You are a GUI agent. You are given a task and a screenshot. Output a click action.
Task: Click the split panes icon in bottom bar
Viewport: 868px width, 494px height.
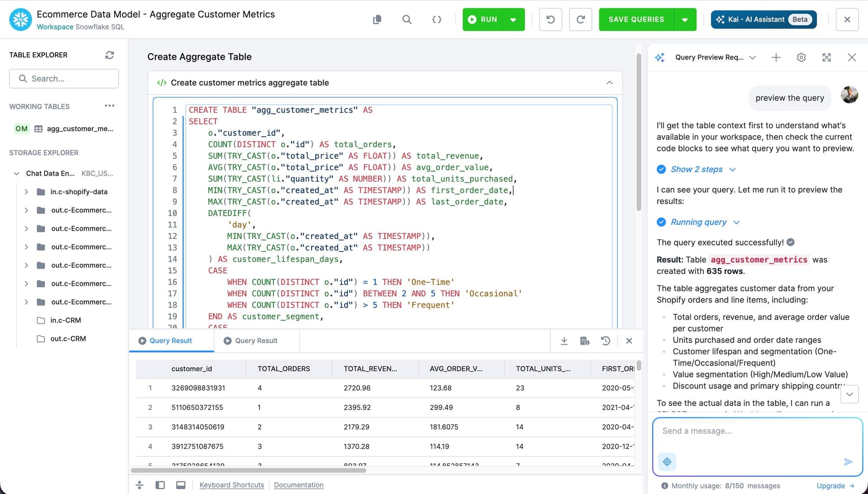139,485
